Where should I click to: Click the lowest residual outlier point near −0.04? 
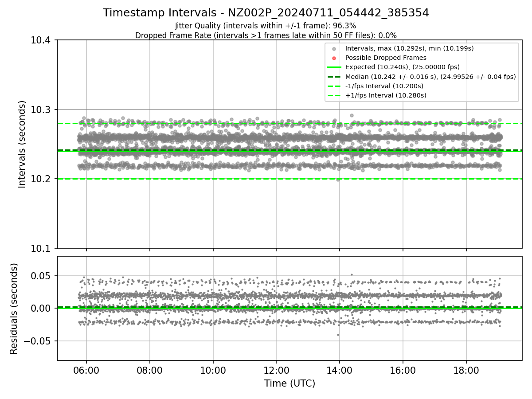point(338,335)
